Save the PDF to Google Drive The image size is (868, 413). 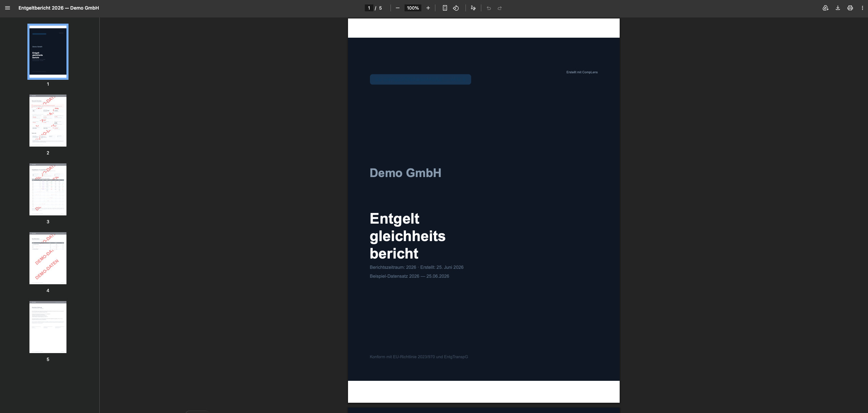[x=826, y=8]
